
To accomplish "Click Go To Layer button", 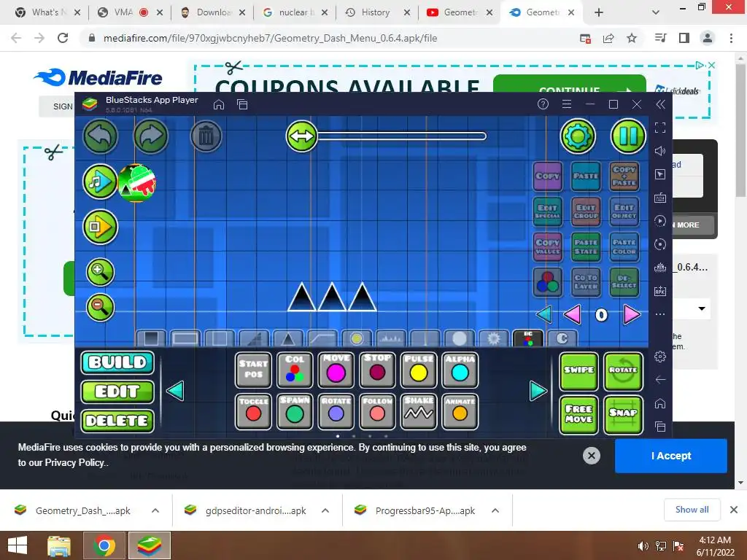I will pyautogui.click(x=586, y=282).
